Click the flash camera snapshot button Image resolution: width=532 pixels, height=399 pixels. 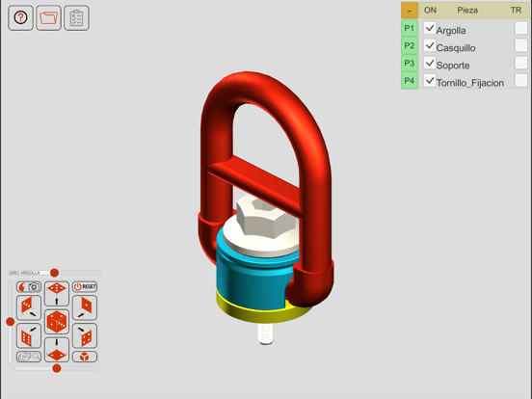29,287
